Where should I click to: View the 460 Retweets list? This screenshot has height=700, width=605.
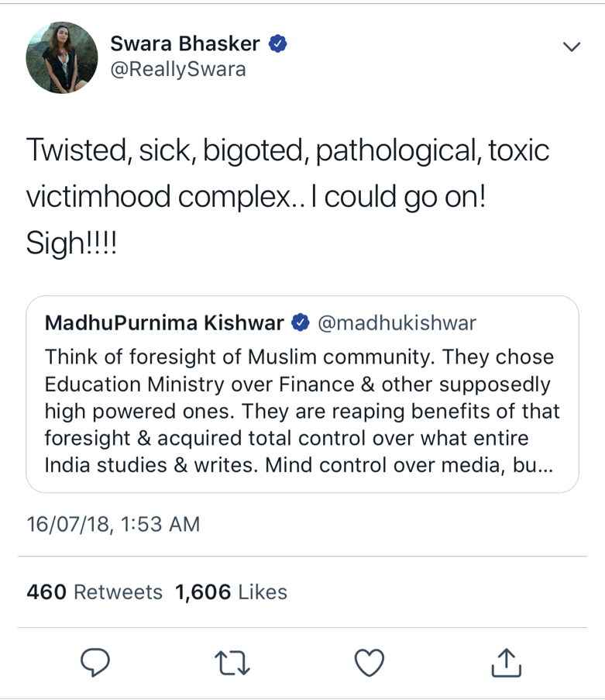tap(95, 592)
